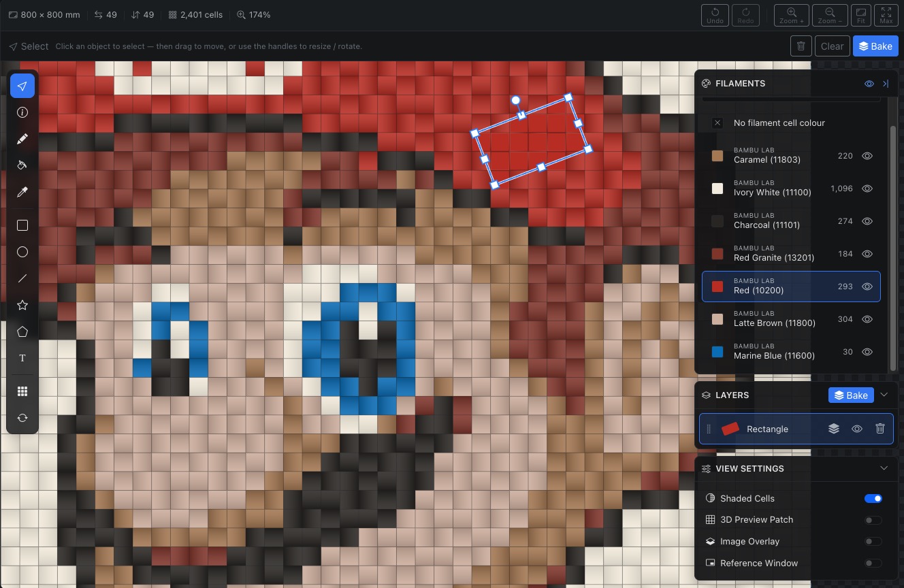This screenshot has height=588, width=904.
Task: Collapse the View Settings panel chevron
Action: pos(884,468)
